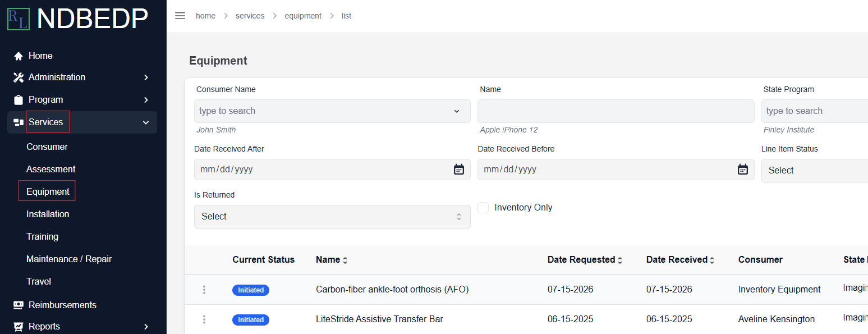
Task: Expand the Administration submenu arrow
Action: pos(146,77)
